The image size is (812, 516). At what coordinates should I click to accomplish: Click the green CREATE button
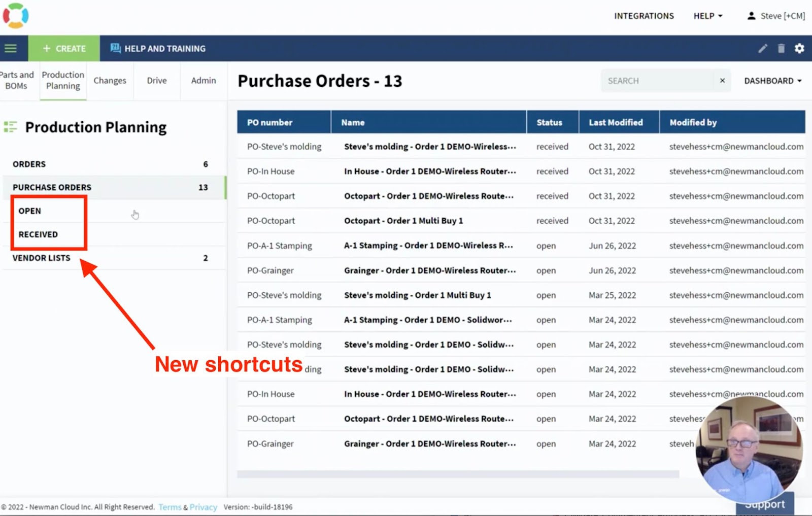(x=64, y=48)
